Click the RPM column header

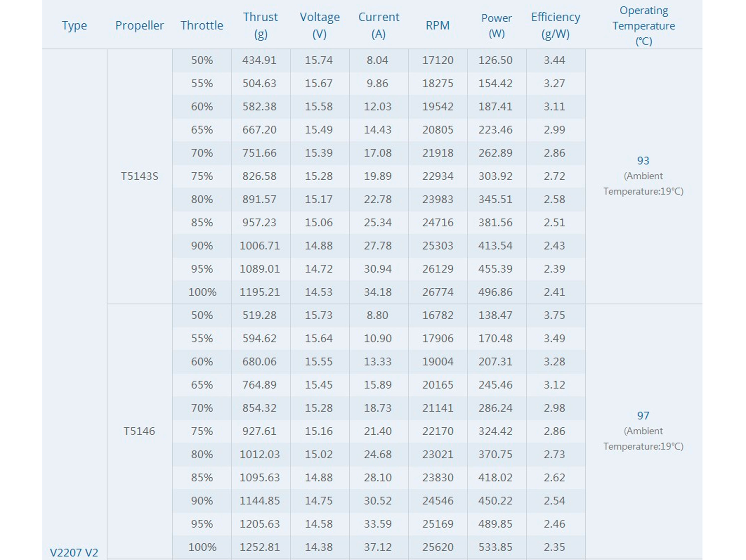[437, 26]
